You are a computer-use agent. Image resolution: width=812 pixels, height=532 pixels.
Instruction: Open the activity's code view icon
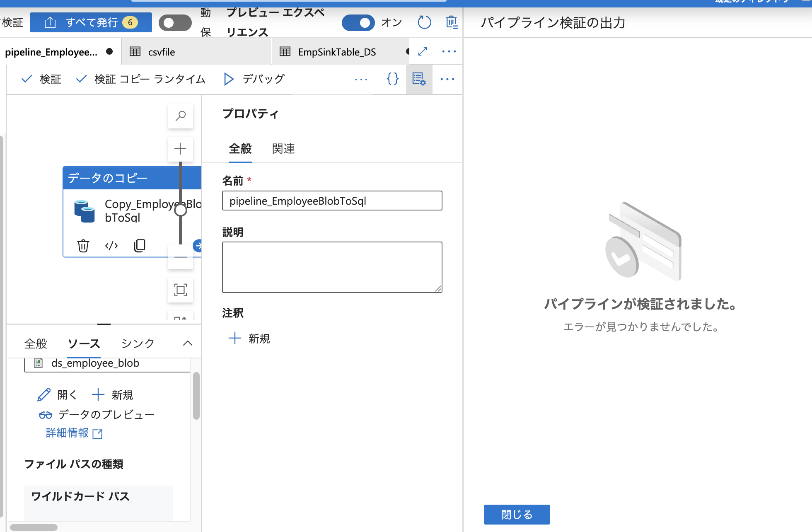point(111,245)
